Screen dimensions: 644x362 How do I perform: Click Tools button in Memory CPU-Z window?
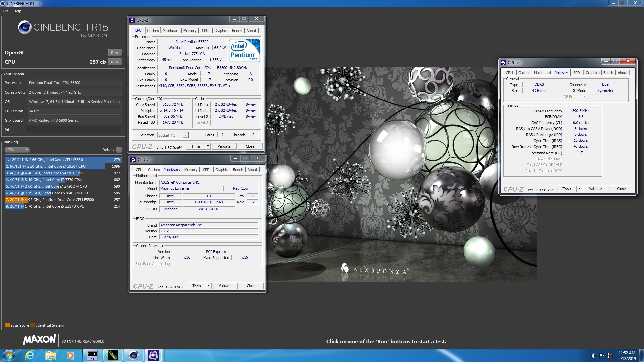point(567,189)
